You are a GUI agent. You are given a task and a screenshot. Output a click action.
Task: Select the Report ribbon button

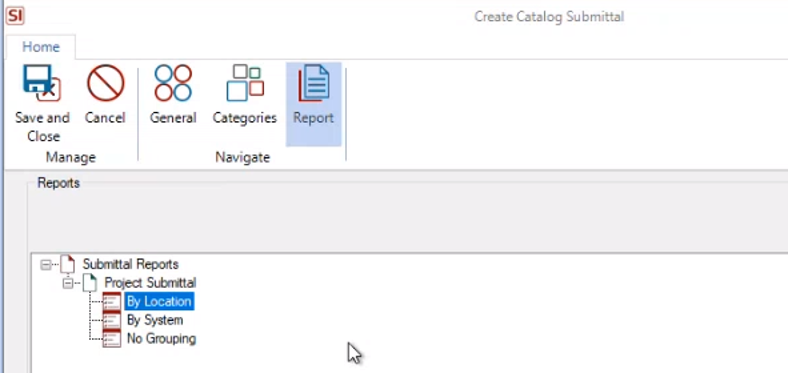[x=314, y=104]
